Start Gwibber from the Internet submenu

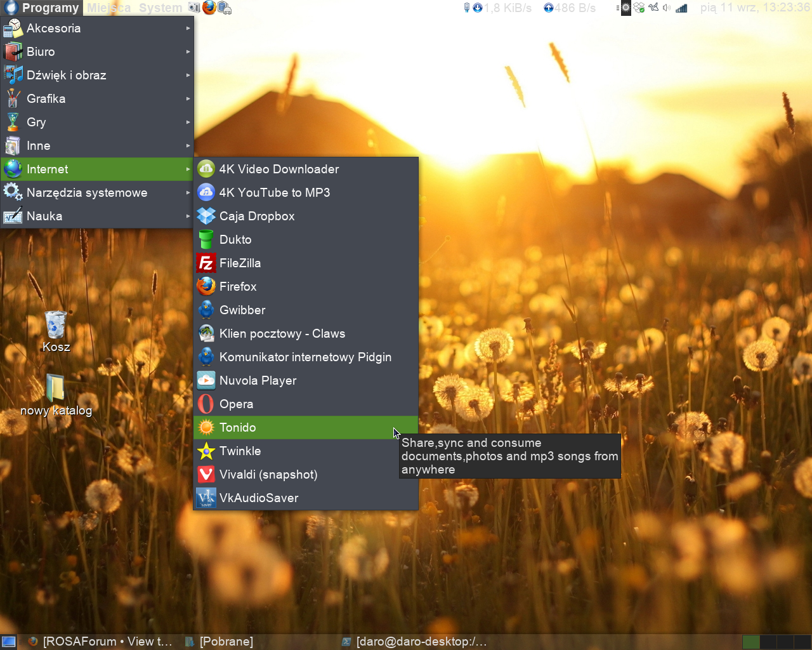(x=306, y=310)
